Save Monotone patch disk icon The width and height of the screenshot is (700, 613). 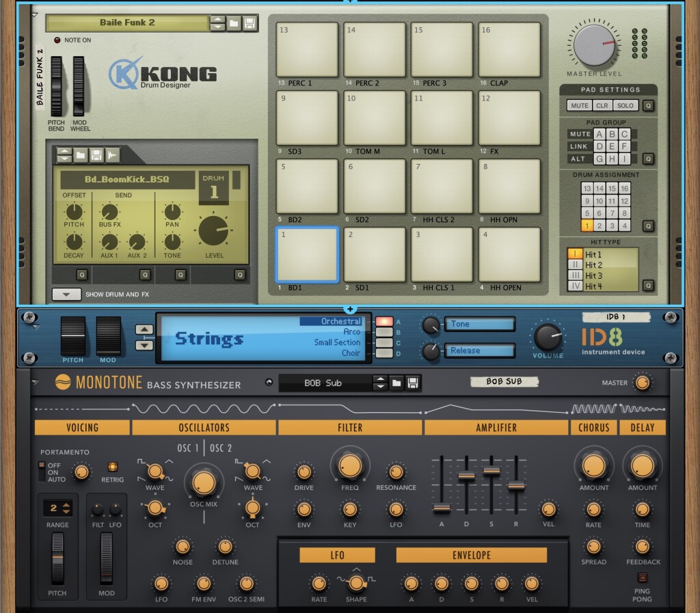point(413,383)
